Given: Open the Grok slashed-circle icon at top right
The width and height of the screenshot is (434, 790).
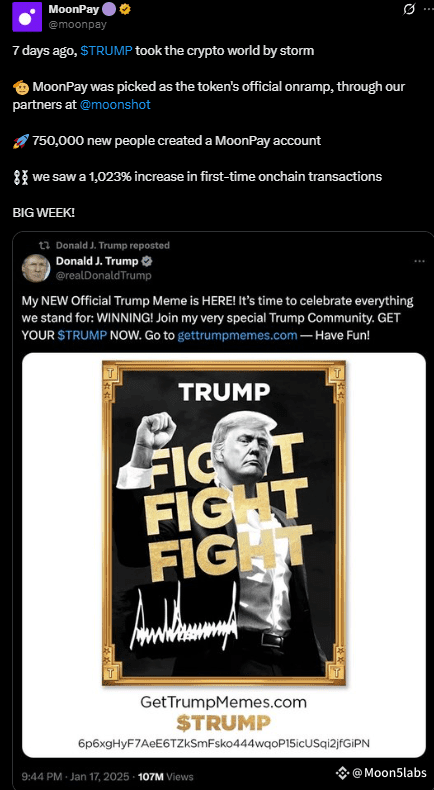Looking at the screenshot, I should (410, 9).
